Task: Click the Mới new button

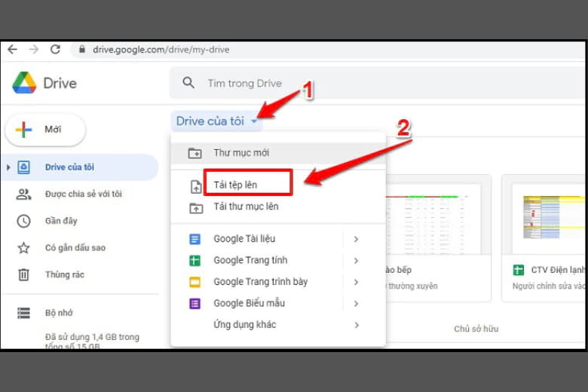Action: tap(45, 130)
